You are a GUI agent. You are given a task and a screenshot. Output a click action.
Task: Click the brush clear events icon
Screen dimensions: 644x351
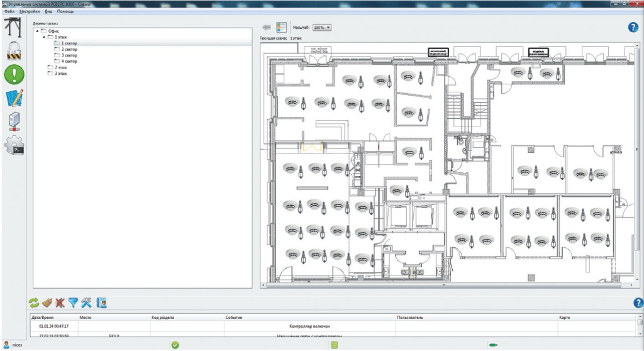[x=47, y=303]
